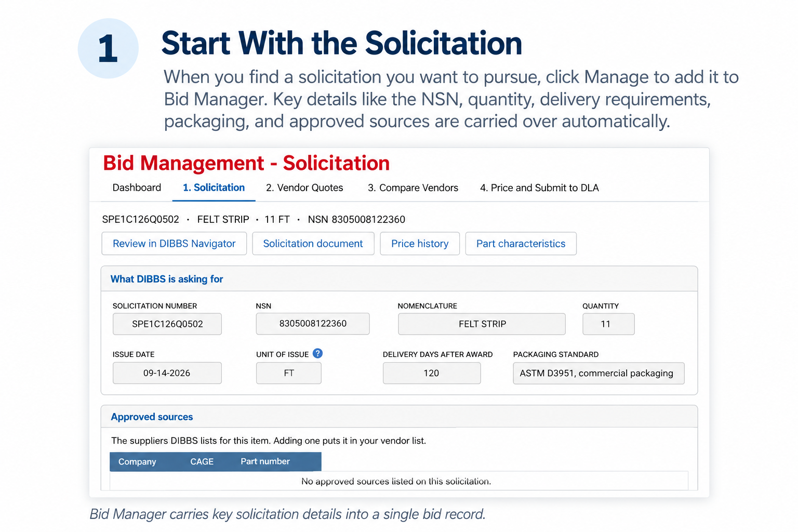The image size is (798, 532).
Task: Select the Nomenclature field showing FELT STRIP
Action: [482, 324]
